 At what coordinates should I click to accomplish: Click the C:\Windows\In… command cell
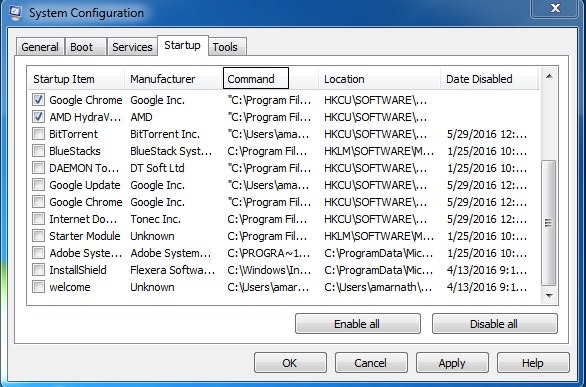pos(269,270)
